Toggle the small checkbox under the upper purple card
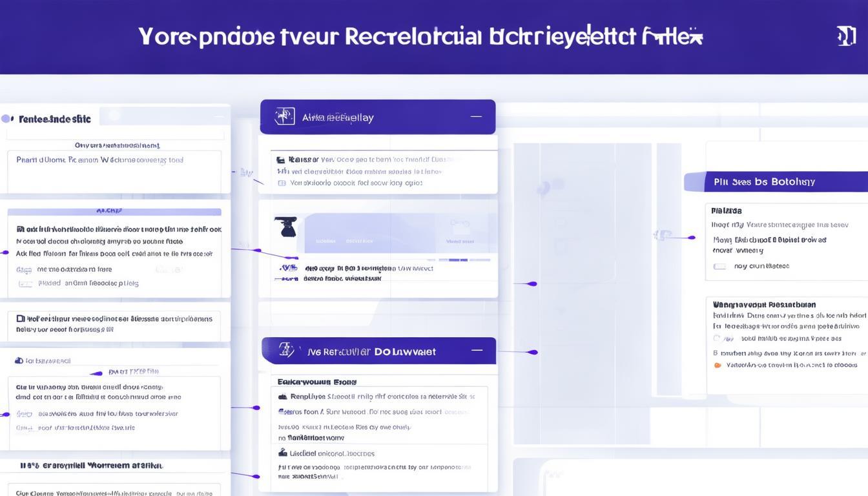Viewport: 868px width, 496px height. click(281, 183)
